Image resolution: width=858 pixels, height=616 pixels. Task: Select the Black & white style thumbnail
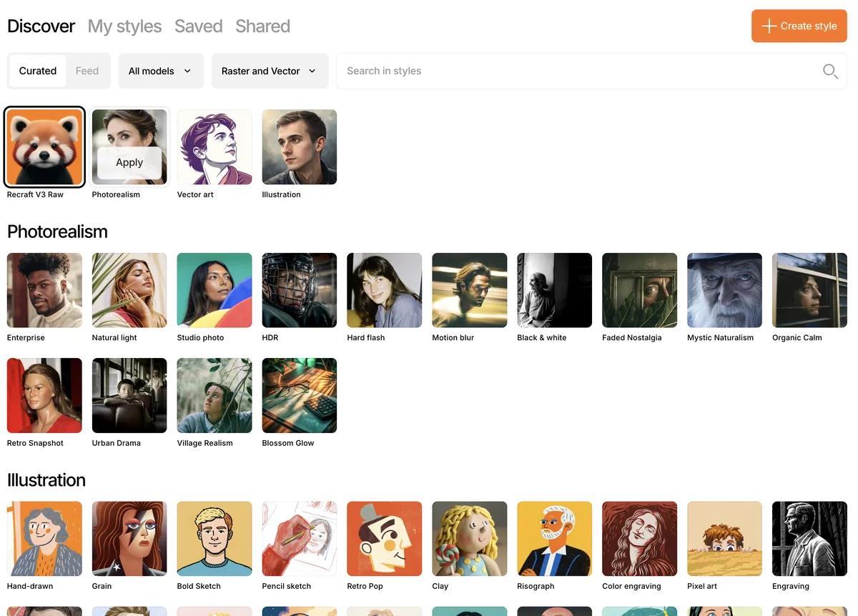coord(554,290)
